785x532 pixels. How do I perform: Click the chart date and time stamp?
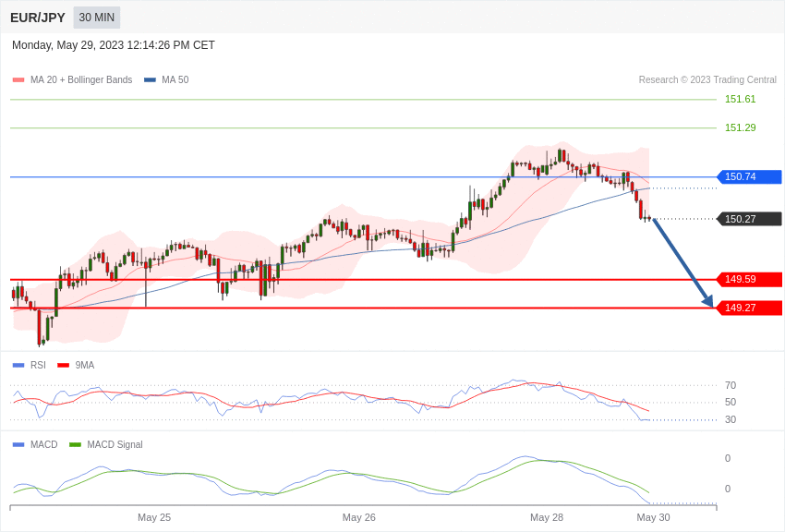[x=114, y=45]
